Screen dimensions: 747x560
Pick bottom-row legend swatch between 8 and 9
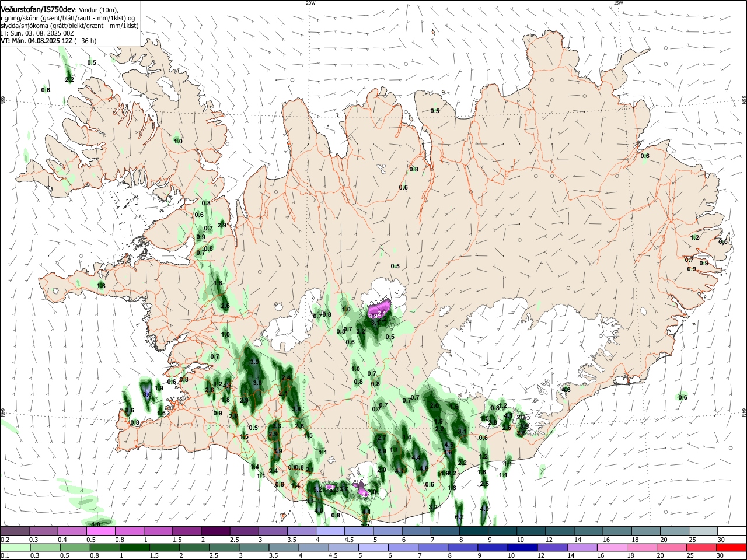point(463,547)
